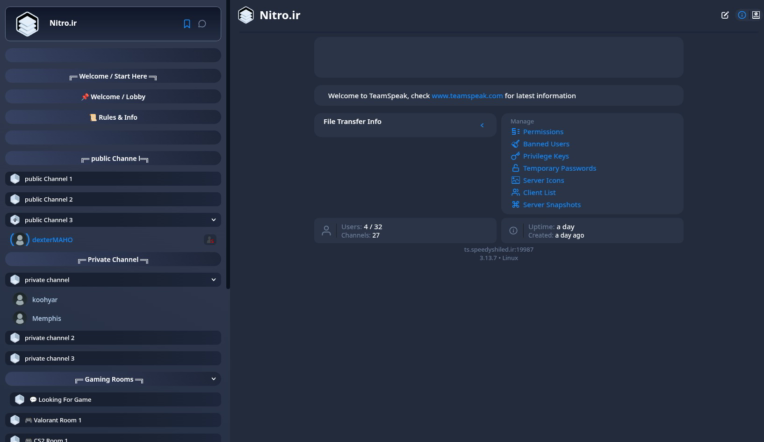Select user koohyar by name
Image resolution: width=764 pixels, height=442 pixels.
point(45,300)
